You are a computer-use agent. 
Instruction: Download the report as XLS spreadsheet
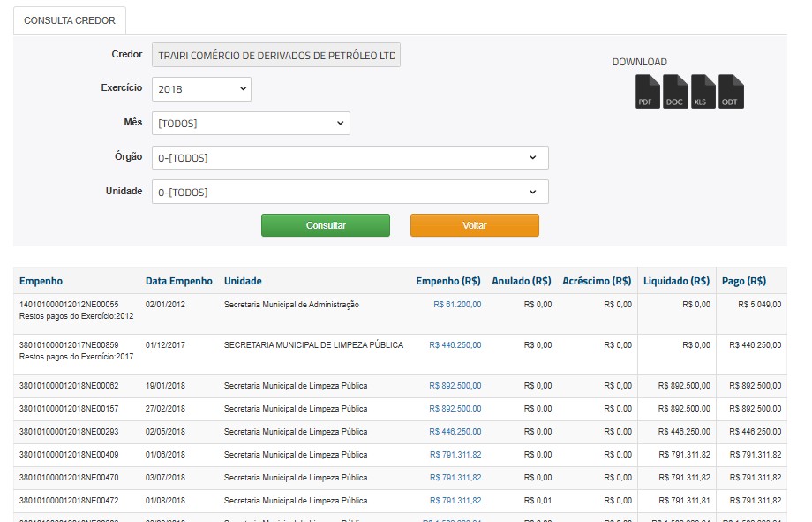coord(703,91)
